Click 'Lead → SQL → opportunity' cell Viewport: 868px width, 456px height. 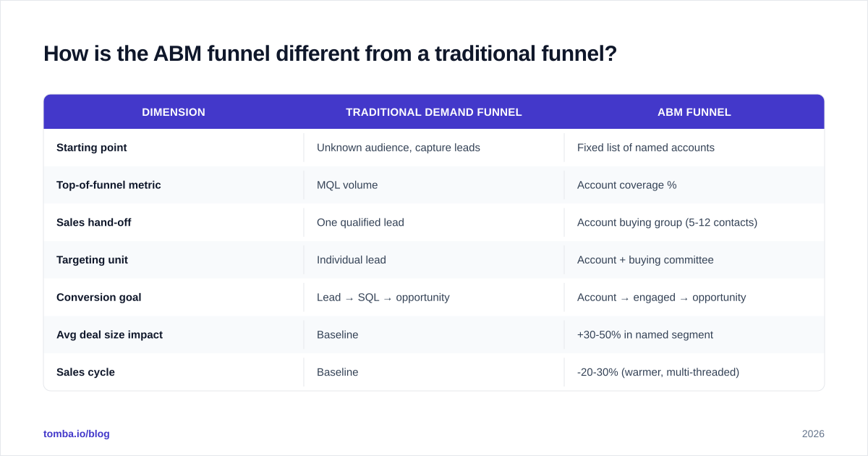pyautogui.click(x=383, y=297)
